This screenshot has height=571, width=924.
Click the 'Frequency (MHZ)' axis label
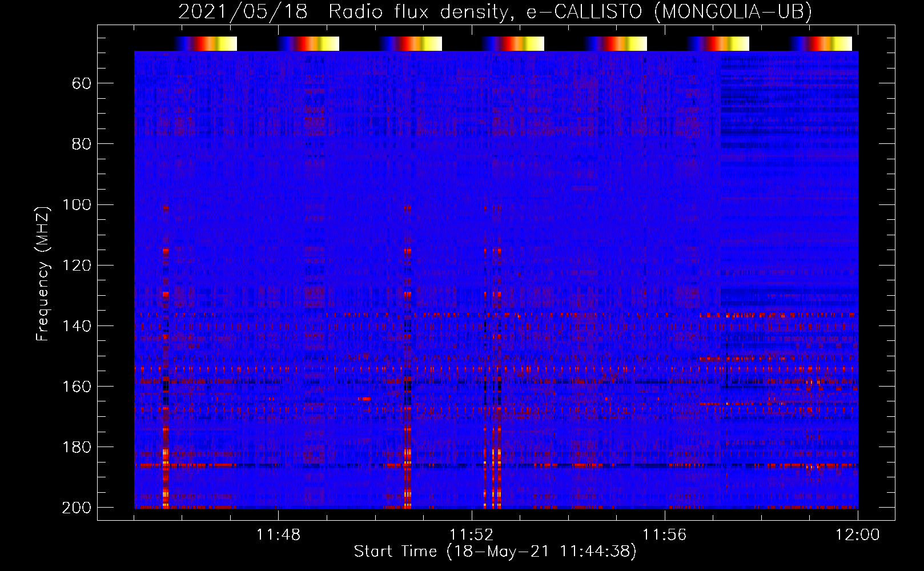[x=43, y=274]
